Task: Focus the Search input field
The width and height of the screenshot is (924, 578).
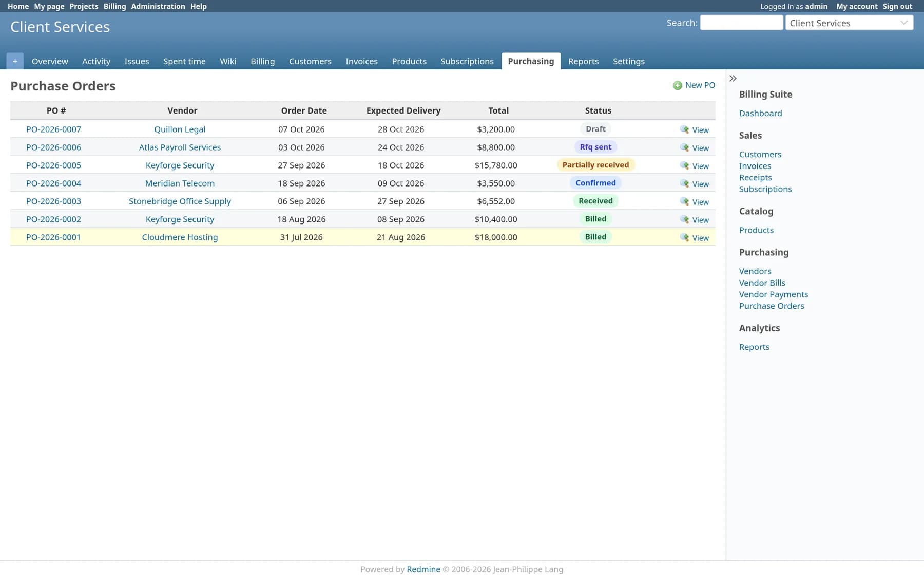Action: (x=741, y=23)
